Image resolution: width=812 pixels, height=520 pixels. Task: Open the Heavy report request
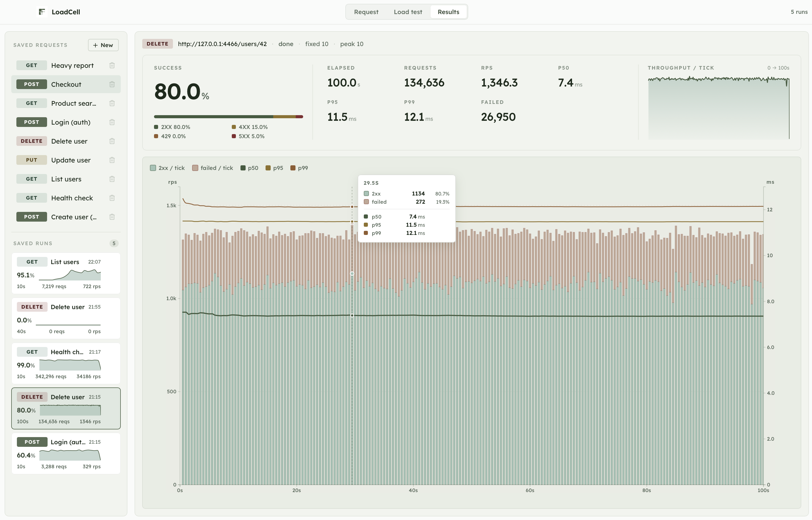(x=66, y=66)
